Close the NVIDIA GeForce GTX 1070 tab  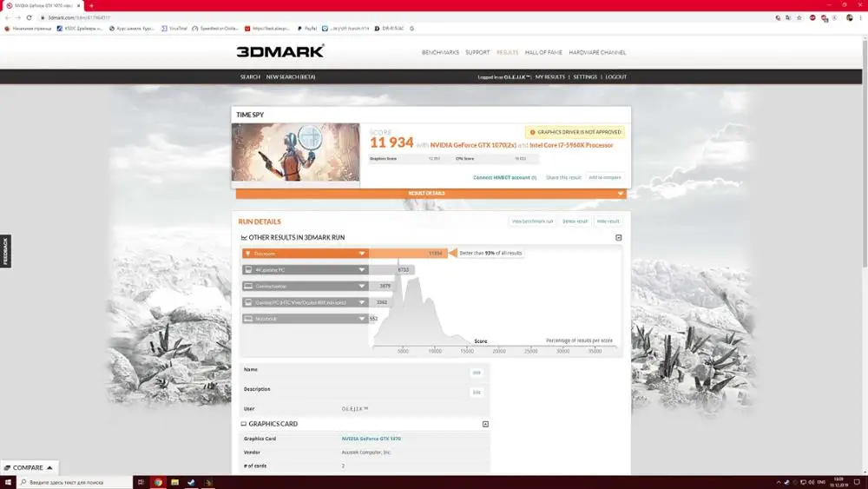79,5
